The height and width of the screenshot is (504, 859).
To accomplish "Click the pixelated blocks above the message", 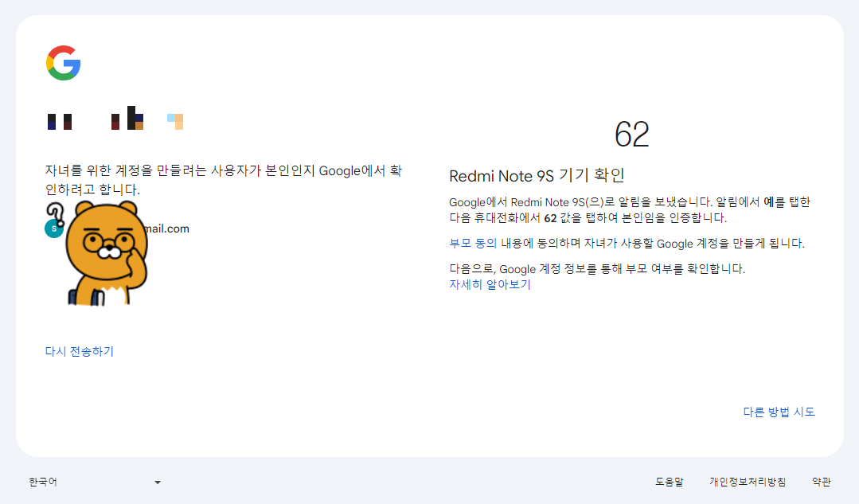I will coord(111,119).
